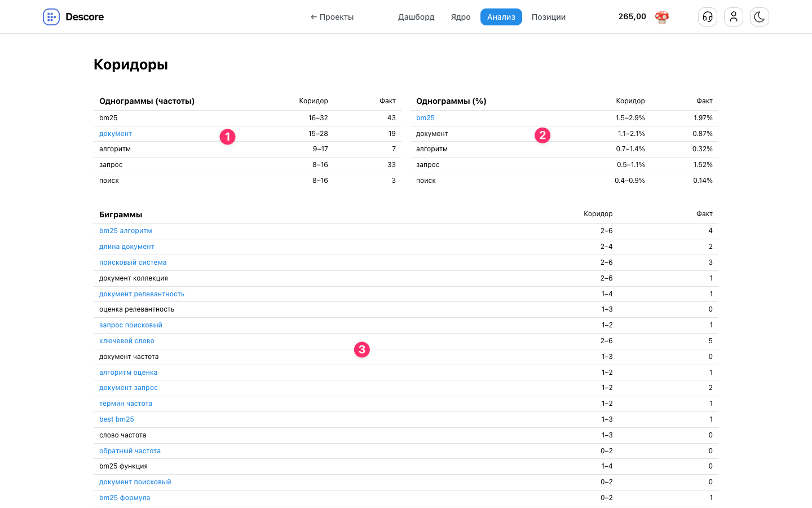Open the 'обратный частота' bigram link

[130, 451]
